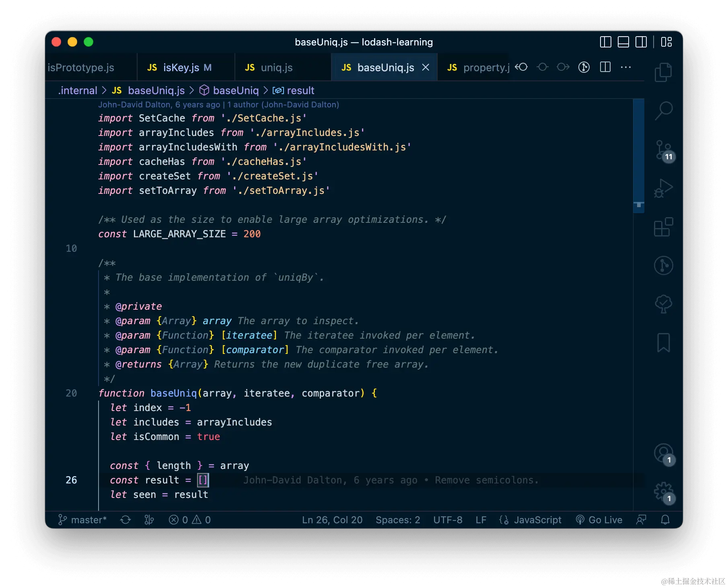Open the Run and Debug view
The height and width of the screenshot is (588, 728).
pyautogui.click(x=663, y=188)
